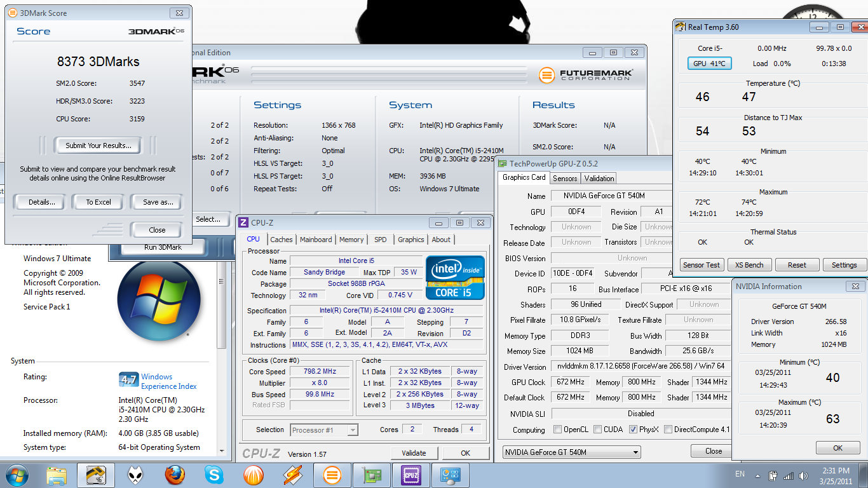Open the Processor #1 selection dropdown

(x=324, y=430)
